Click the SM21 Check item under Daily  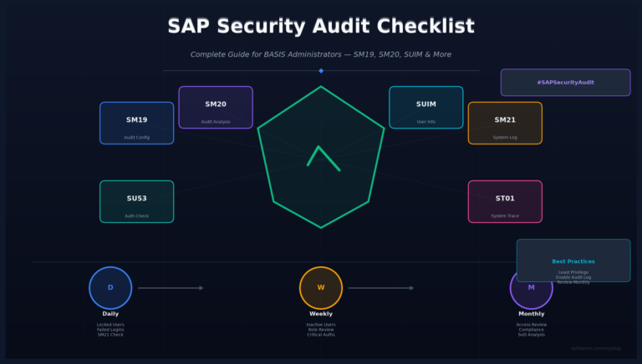(x=110, y=335)
